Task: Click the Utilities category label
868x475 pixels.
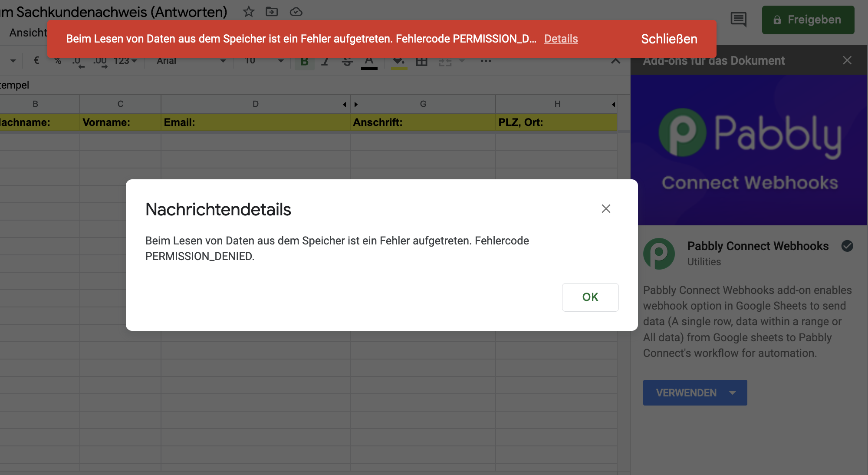Action: [704, 262]
